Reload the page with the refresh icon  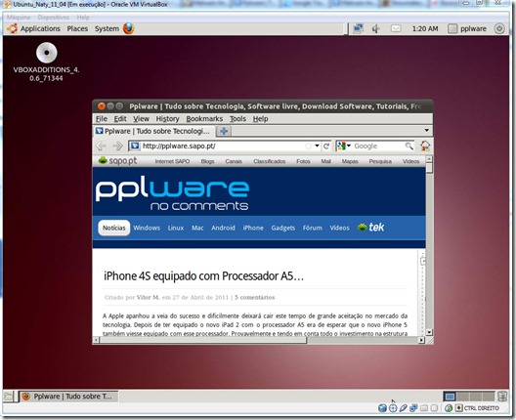(326, 147)
